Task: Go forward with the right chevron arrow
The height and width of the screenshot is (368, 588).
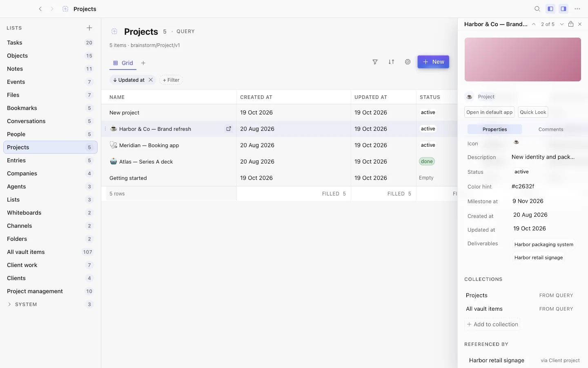Action: [52, 9]
